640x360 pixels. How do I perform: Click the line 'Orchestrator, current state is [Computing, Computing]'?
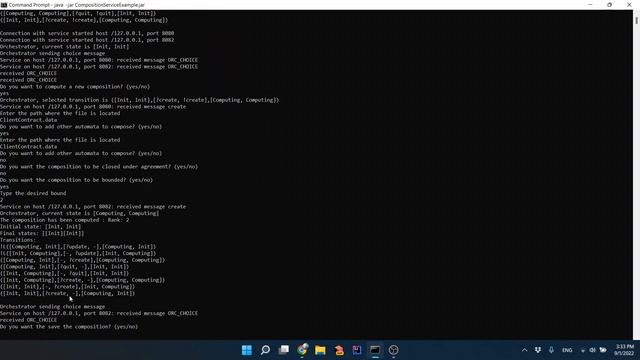coord(80,213)
